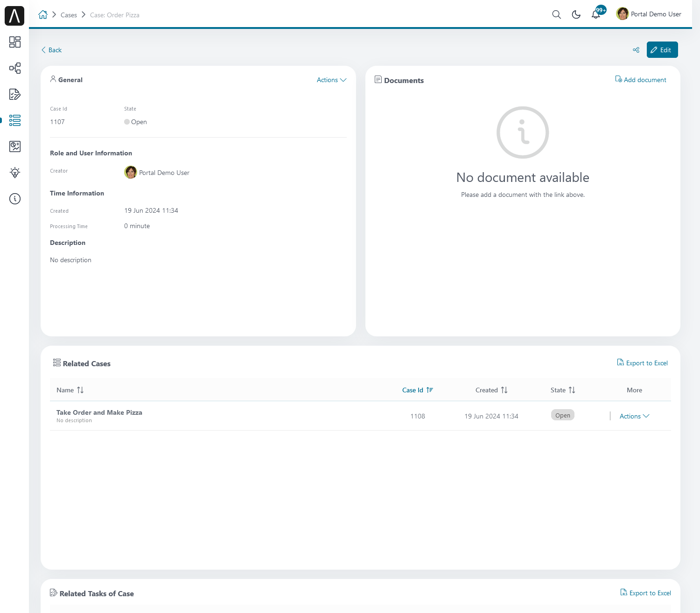
Task: Toggle dark mode with moon icon
Action: 576,14
